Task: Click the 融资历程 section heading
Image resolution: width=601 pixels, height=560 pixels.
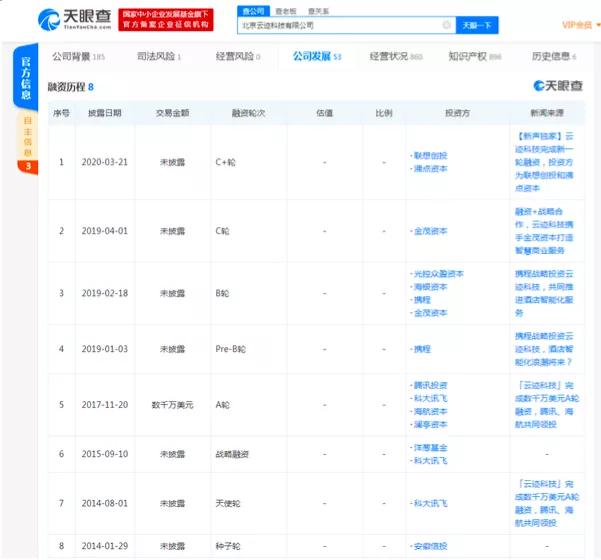Action: point(71,87)
